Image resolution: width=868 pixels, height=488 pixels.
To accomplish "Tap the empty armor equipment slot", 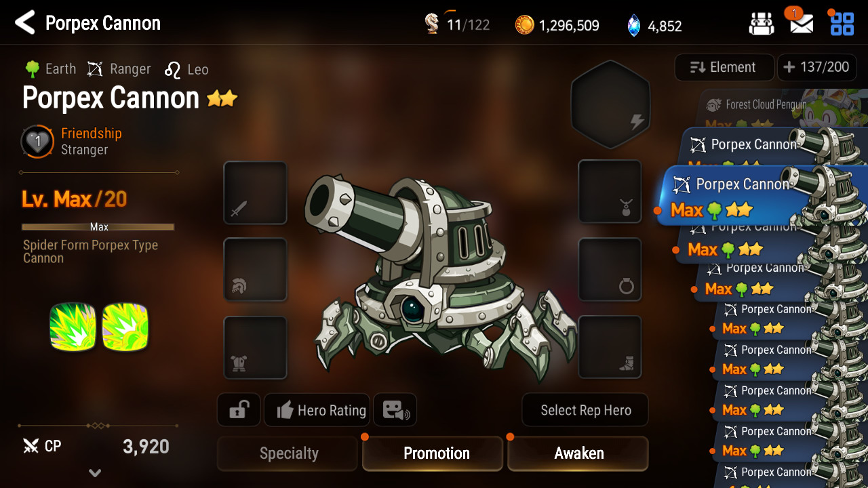I will click(255, 348).
